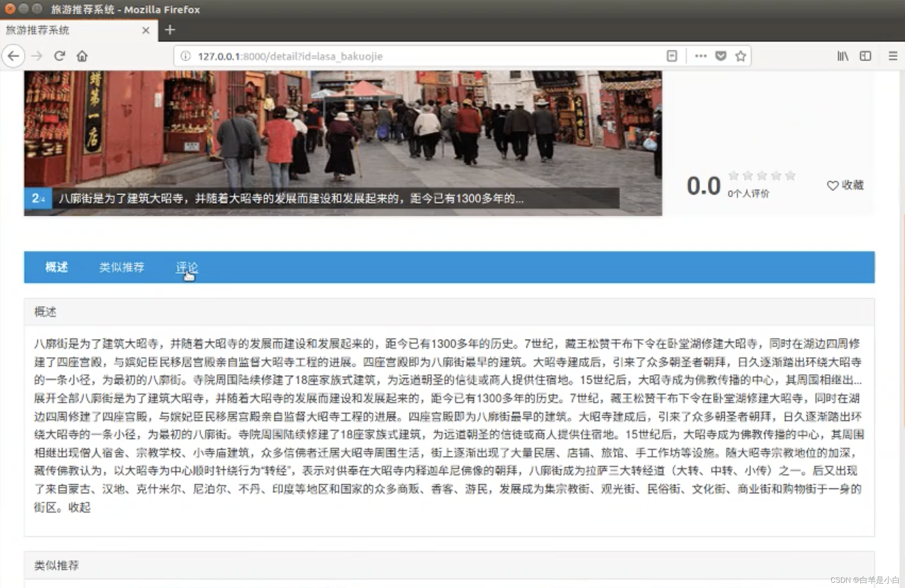Reload the current page

(60, 56)
